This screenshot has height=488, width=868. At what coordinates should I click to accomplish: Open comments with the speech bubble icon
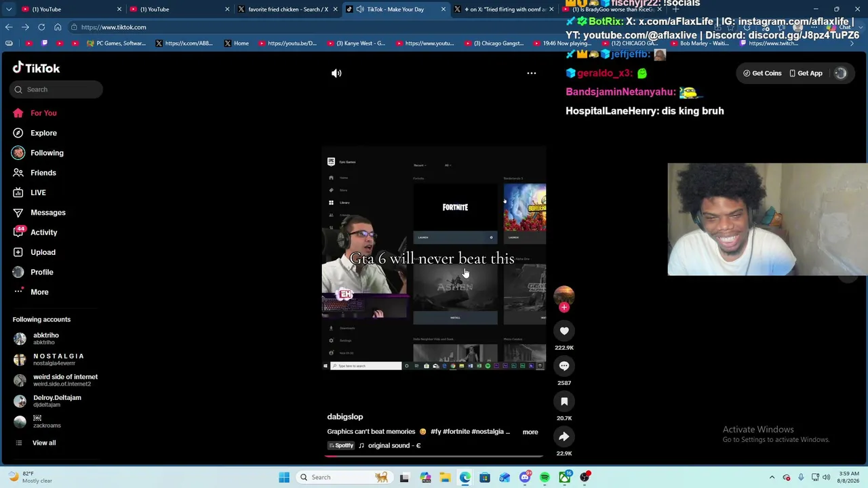(x=564, y=366)
